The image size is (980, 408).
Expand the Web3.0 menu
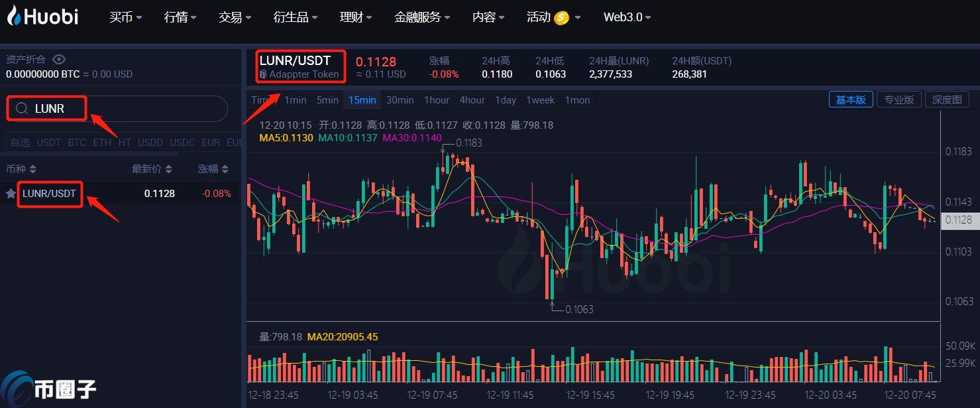627,17
